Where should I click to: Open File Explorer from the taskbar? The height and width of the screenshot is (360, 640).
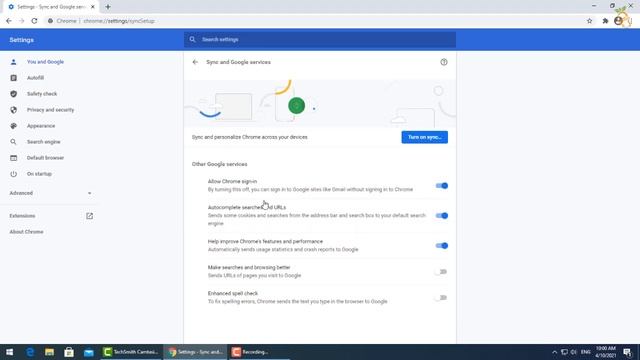point(49,352)
